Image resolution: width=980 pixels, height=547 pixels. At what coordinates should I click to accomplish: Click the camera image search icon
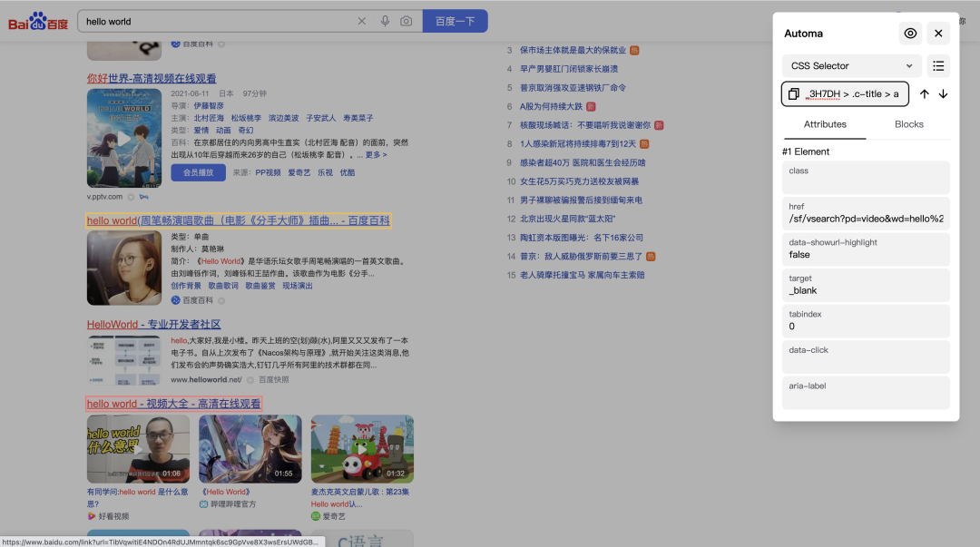pyautogui.click(x=407, y=21)
